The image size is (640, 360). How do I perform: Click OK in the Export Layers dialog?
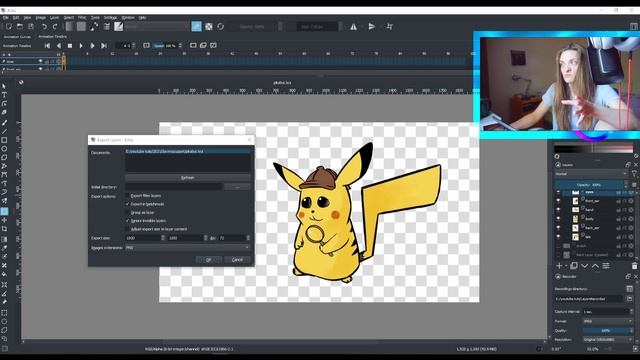[x=209, y=260]
